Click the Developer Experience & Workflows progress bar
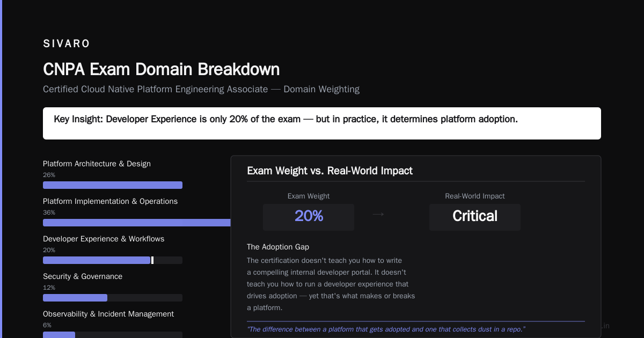This screenshot has width=644, height=338. pyautogui.click(x=113, y=260)
